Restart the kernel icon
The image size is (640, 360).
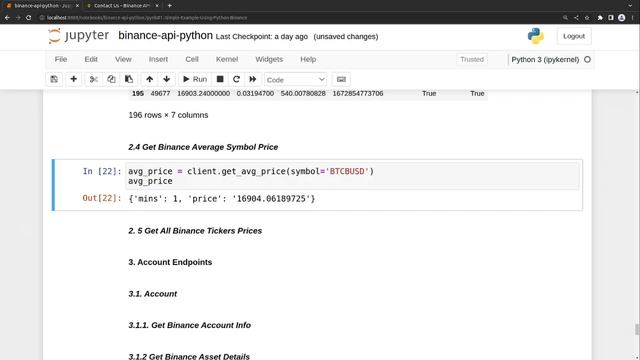(236, 79)
